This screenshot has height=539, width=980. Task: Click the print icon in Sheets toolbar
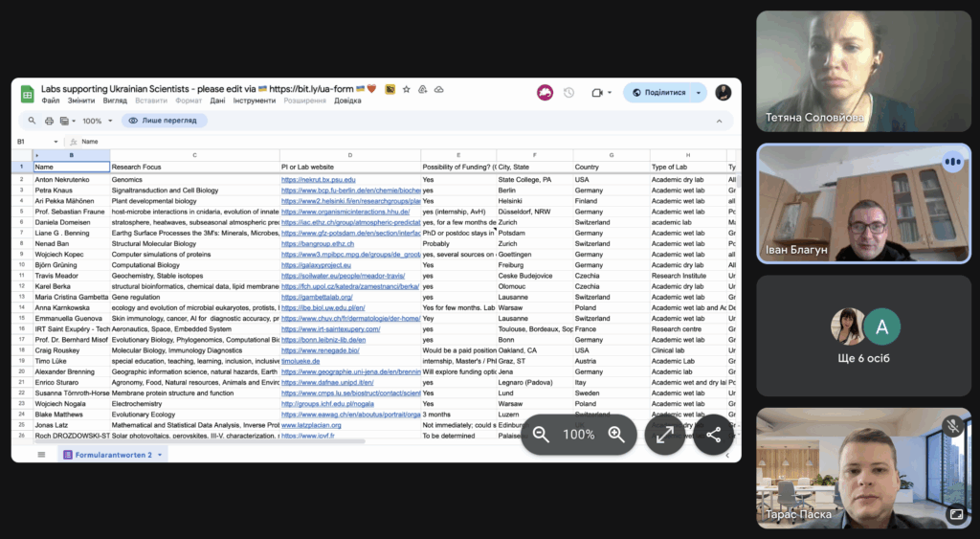pyautogui.click(x=49, y=121)
